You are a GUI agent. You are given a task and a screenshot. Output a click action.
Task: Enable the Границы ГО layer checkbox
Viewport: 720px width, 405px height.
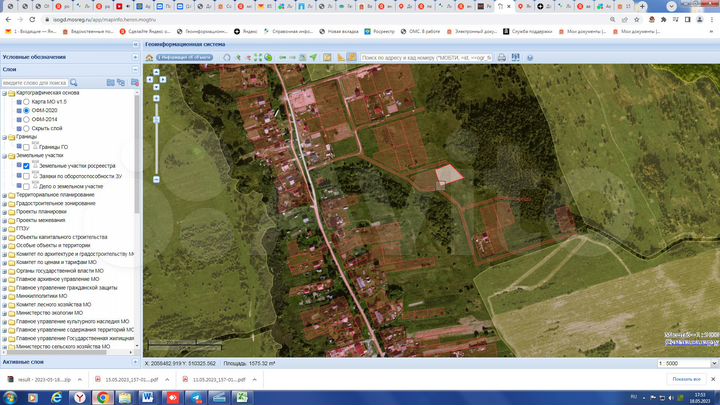tap(26, 147)
